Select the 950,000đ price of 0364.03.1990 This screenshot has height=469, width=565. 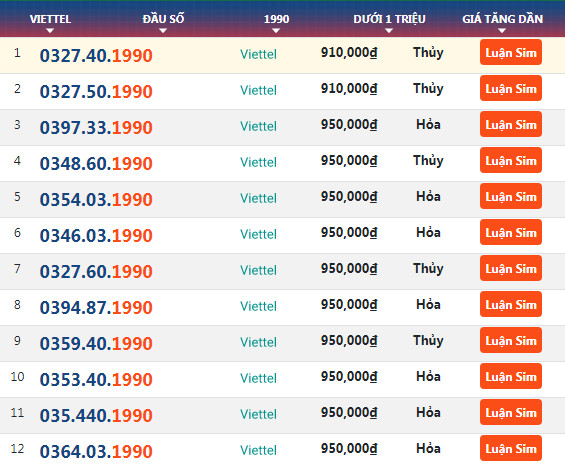[349, 449]
